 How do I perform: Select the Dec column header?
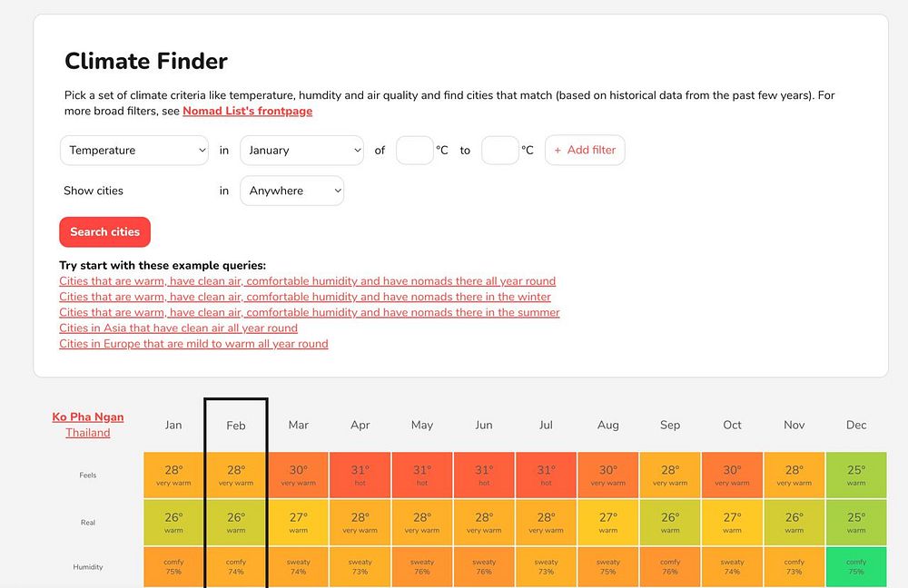pos(856,425)
